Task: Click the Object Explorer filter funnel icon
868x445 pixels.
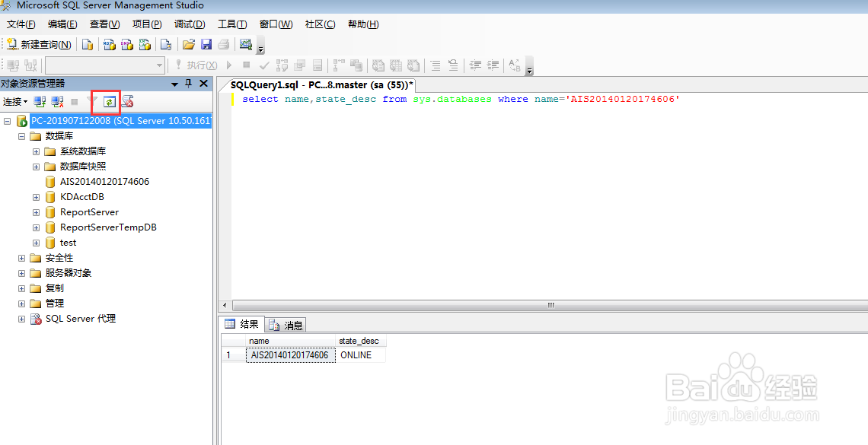Action: click(x=92, y=102)
